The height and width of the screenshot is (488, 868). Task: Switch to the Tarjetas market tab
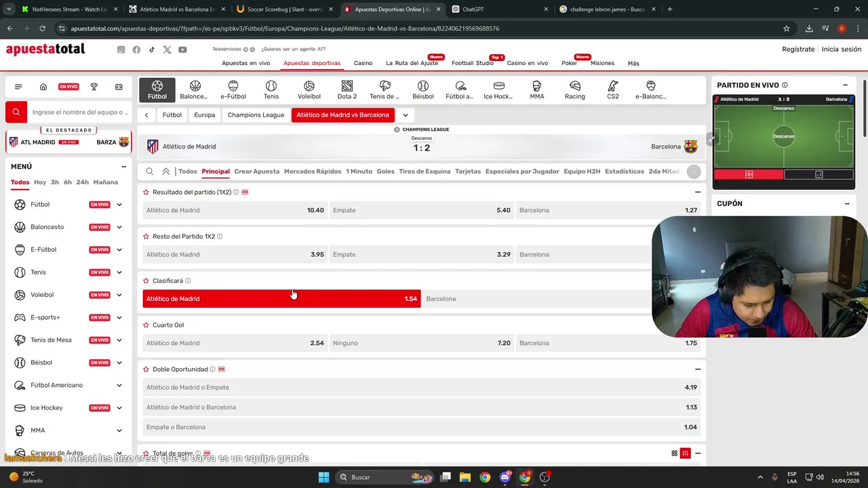468,171
